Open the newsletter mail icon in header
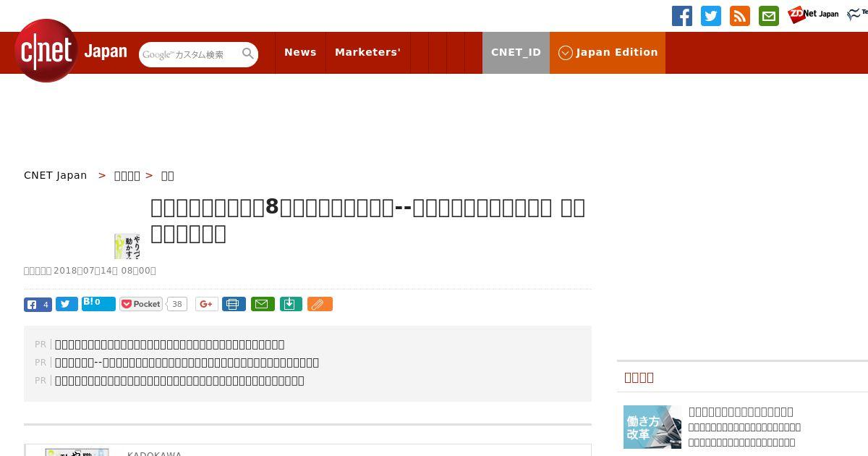Viewport: 868px width, 456px height. pyautogui.click(x=769, y=16)
